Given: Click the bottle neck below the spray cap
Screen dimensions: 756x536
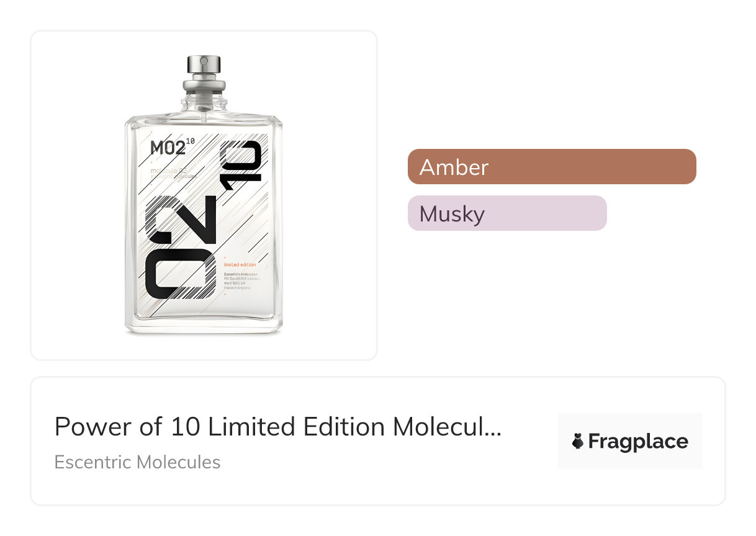Looking at the screenshot, I should click(204, 99).
